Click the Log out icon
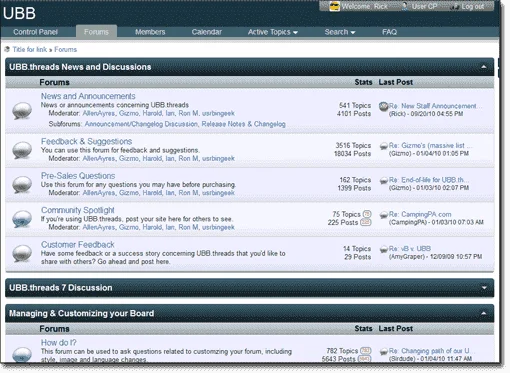The image size is (510, 373). point(454,7)
